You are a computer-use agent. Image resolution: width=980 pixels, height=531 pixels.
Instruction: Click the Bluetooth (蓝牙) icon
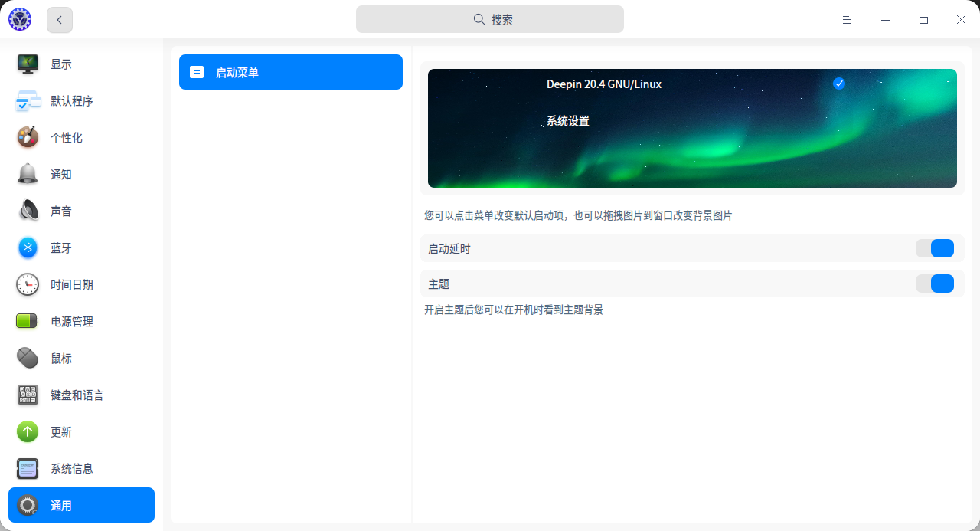[x=28, y=248]
